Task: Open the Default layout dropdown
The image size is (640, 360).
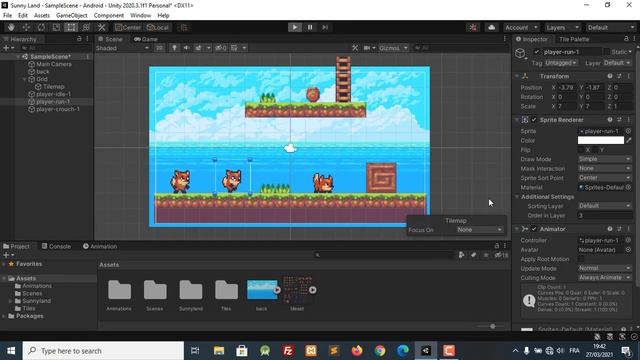Action: [610, 27]
